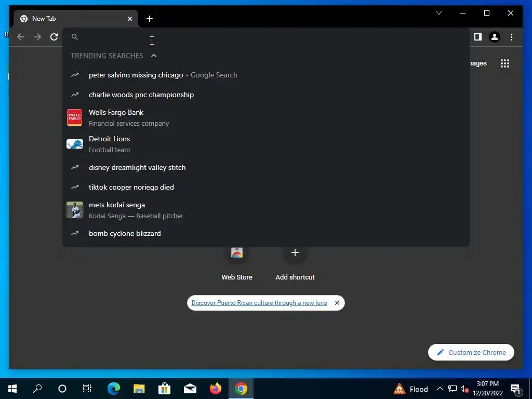Dismiss the Puerto Rican culture promo
The width and height of the screenshot is (532, 399).
pos(337,303)
